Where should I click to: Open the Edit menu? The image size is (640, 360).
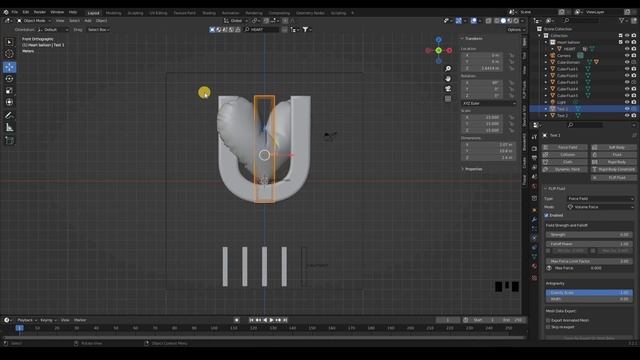tap(26, 12)
